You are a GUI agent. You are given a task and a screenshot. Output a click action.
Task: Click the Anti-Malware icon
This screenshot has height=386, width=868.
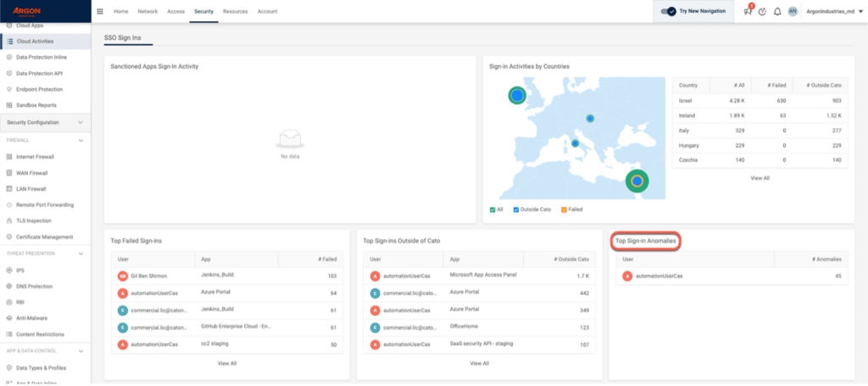tap(10, 318)
